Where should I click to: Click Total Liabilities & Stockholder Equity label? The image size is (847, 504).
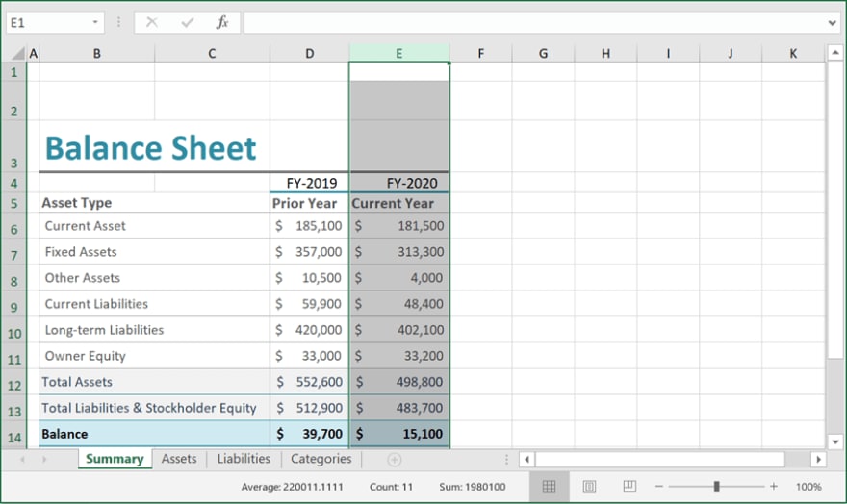(x=148, y=408)
